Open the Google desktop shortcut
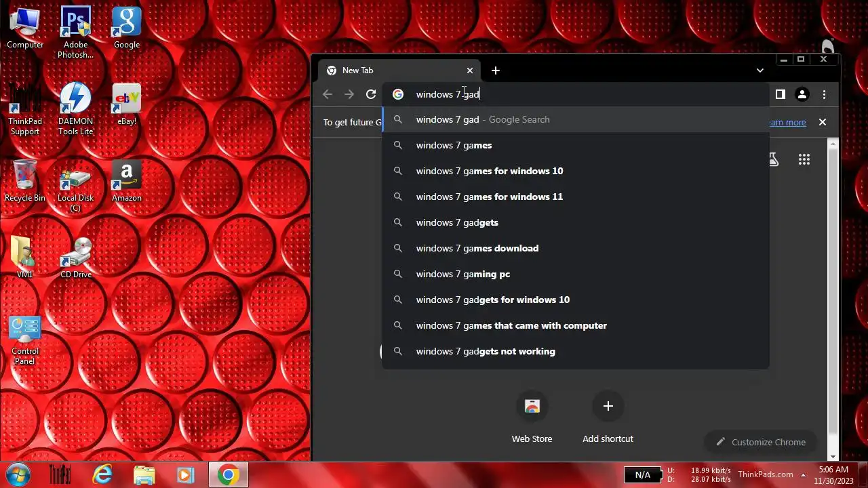Viewport: 868px width, 488px height. pos(126,28)
